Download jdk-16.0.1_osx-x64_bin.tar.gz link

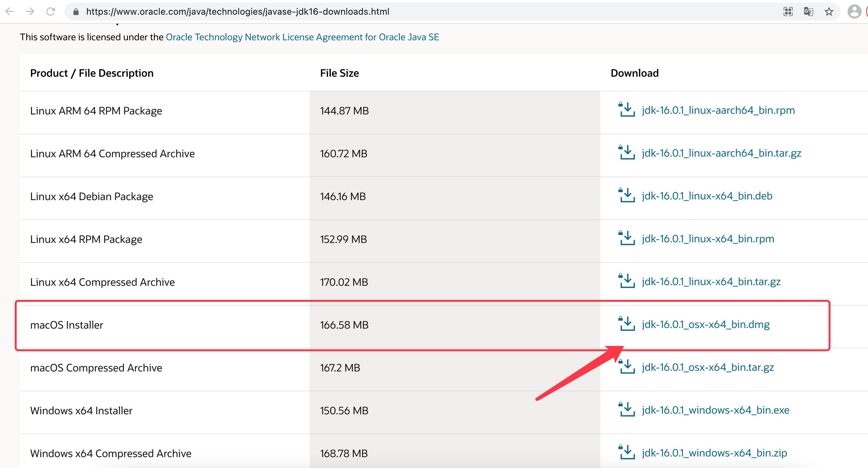point(708,367)
